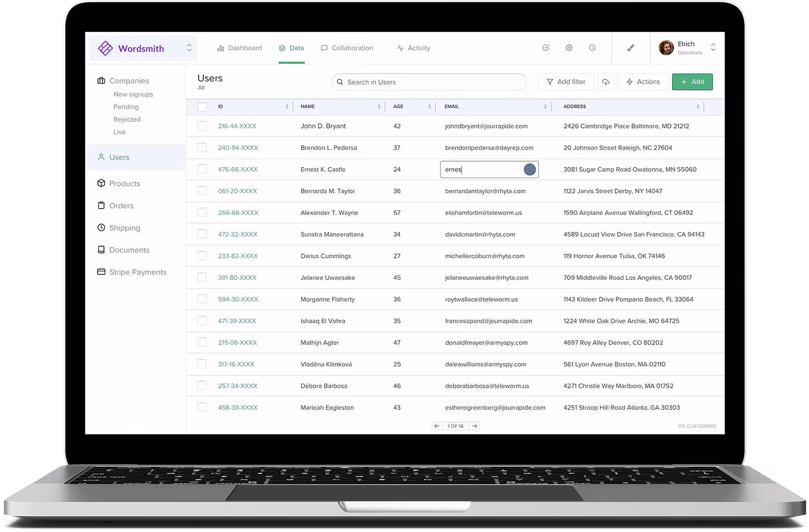Screen dimensions: 809x532
Task: Click the Dashboard bar chart icon
Action: 221,48
